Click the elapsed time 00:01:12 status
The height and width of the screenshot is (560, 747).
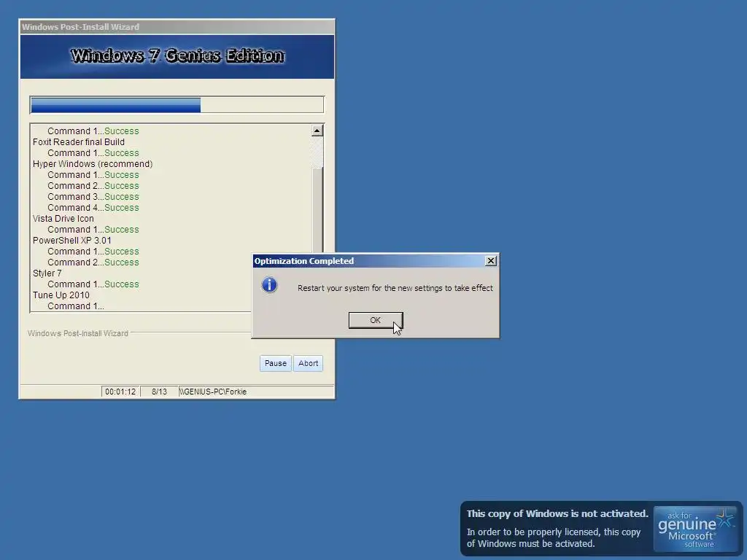tap(120, 392)
